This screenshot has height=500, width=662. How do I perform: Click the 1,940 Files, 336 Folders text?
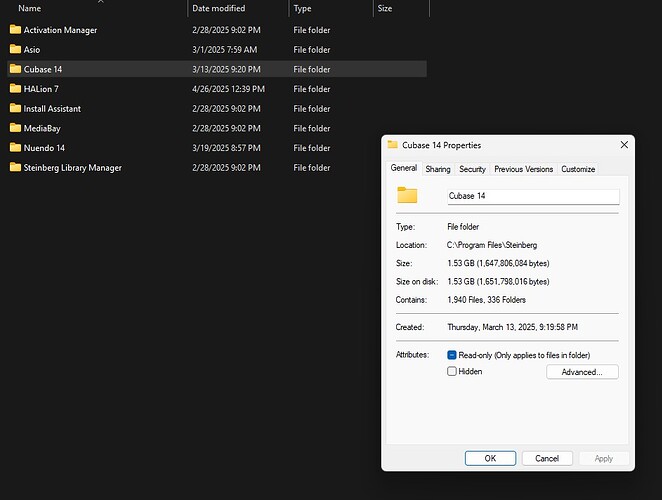point(486,300)
